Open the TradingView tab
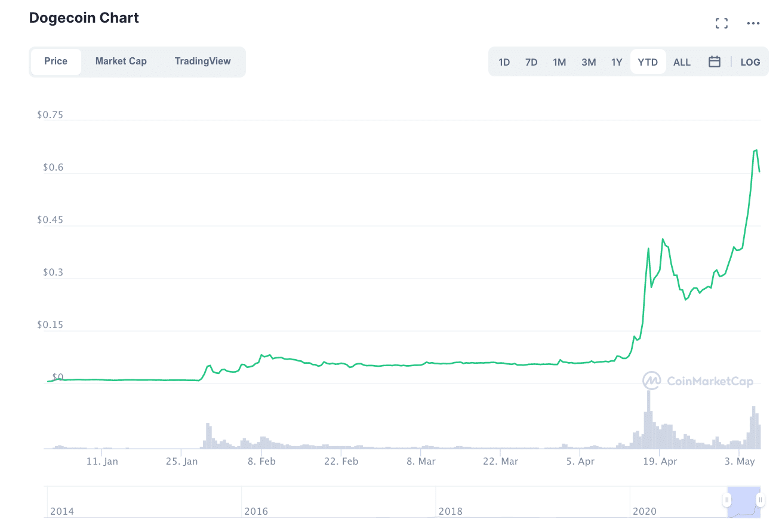Image resolution: width=782 pixels, height=532 pixels. pyautogui.click(x=202, y=61)
